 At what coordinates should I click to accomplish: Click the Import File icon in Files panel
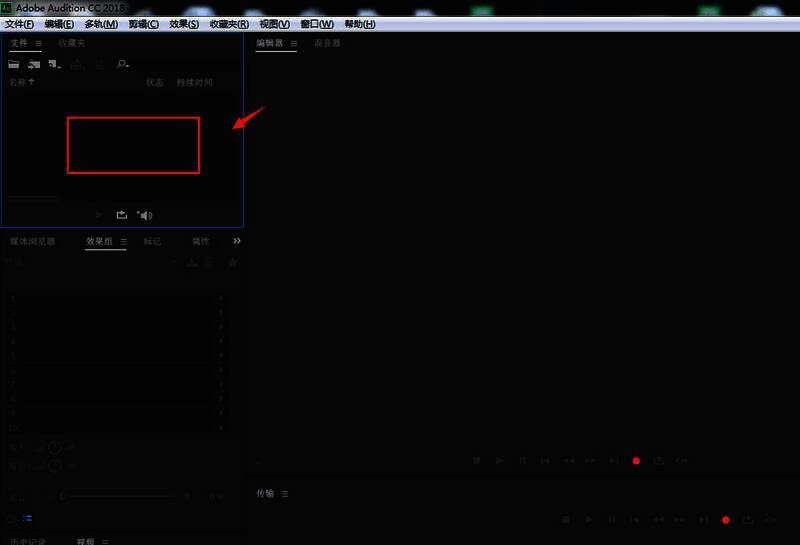coord(34,64)
